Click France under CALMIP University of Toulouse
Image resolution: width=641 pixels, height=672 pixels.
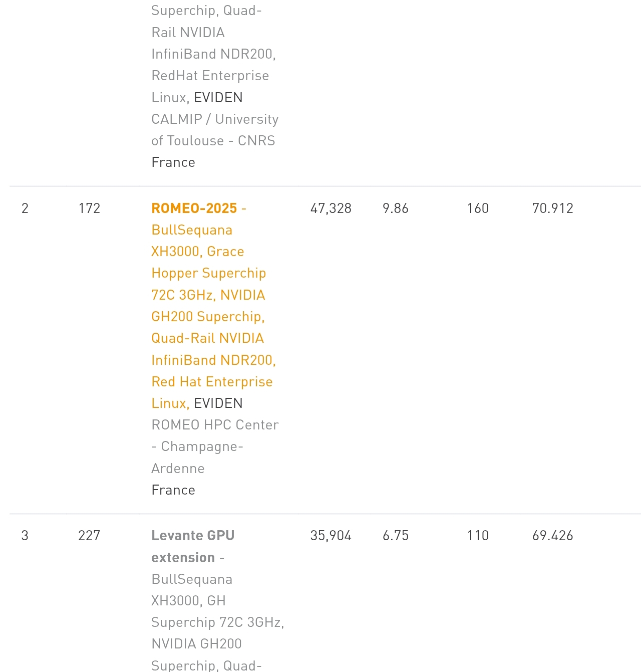click(x=173, y=162)
